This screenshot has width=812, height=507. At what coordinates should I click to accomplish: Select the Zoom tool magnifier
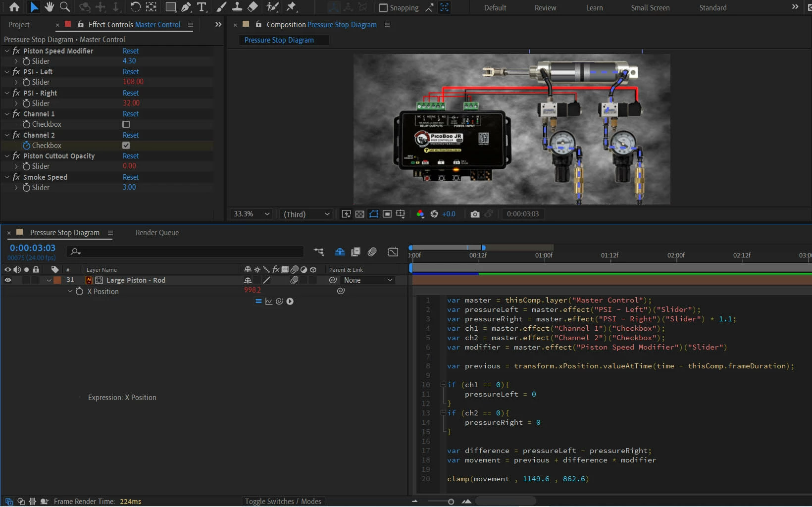[64, 7]
